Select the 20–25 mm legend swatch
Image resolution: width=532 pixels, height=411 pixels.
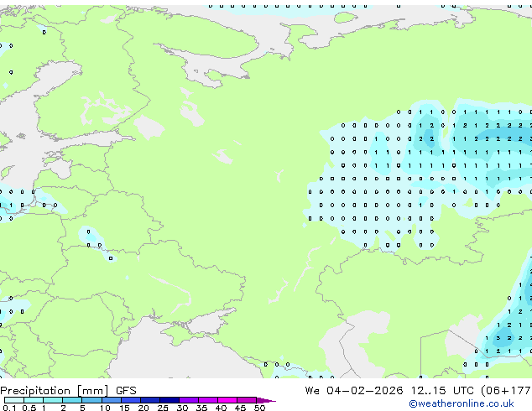150,400
